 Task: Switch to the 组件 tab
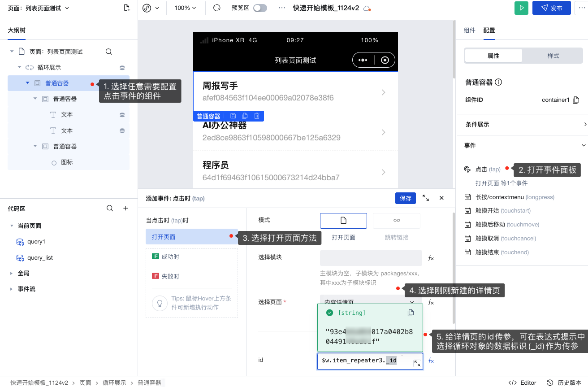(469, 30)
